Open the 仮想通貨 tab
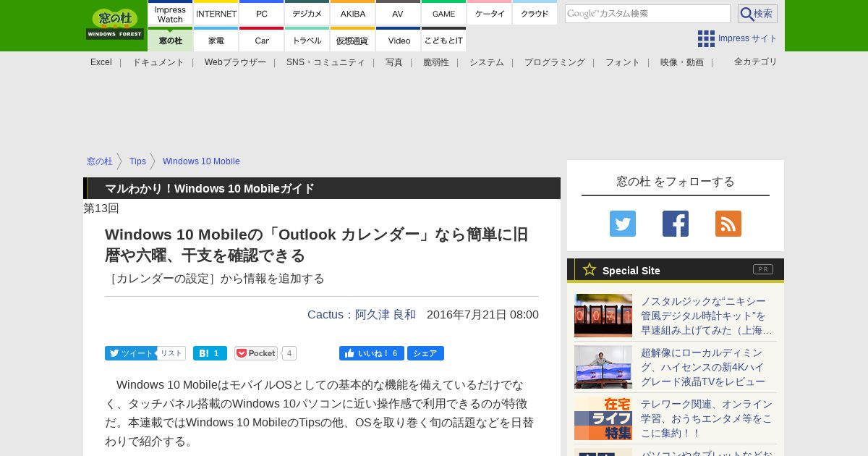 [x=353, y=40]
